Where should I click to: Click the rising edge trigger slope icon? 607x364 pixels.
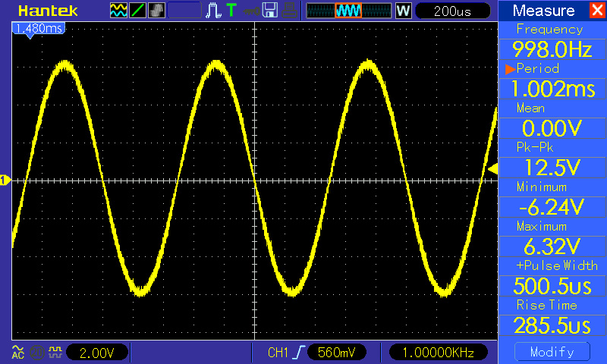pyautogui.click(x=300, y=352)
